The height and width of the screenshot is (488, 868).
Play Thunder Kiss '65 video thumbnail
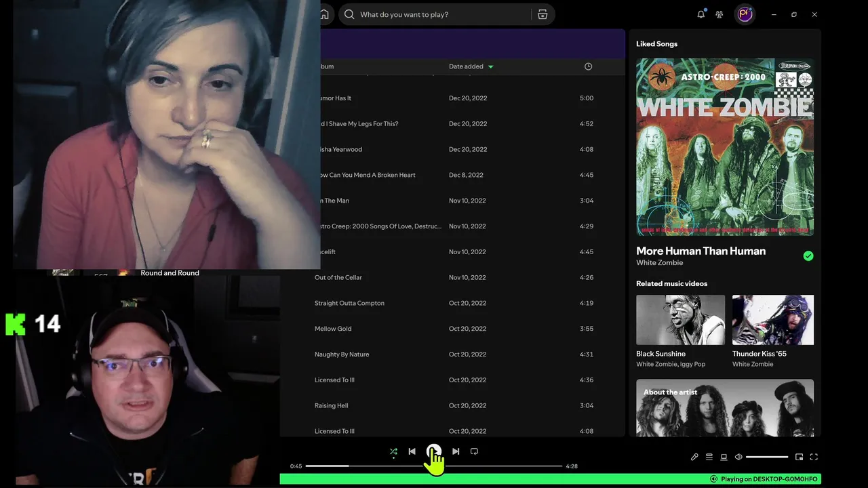[x=773, y=320]
